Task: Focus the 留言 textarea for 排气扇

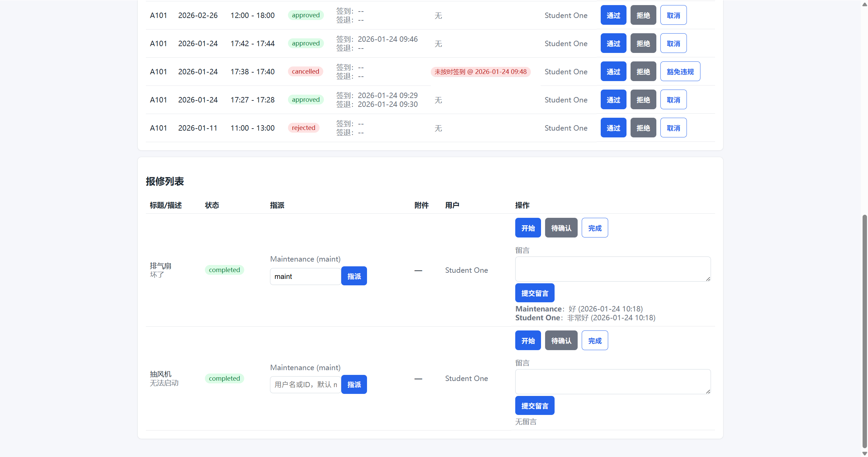Action: click(x=612, y=269)
